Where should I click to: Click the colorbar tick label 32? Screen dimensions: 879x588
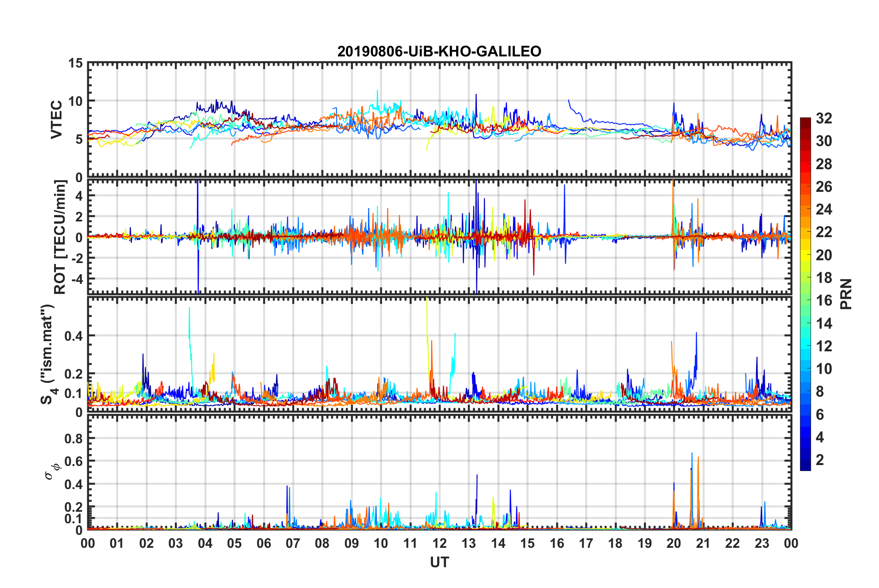click(x=824, y=118)
